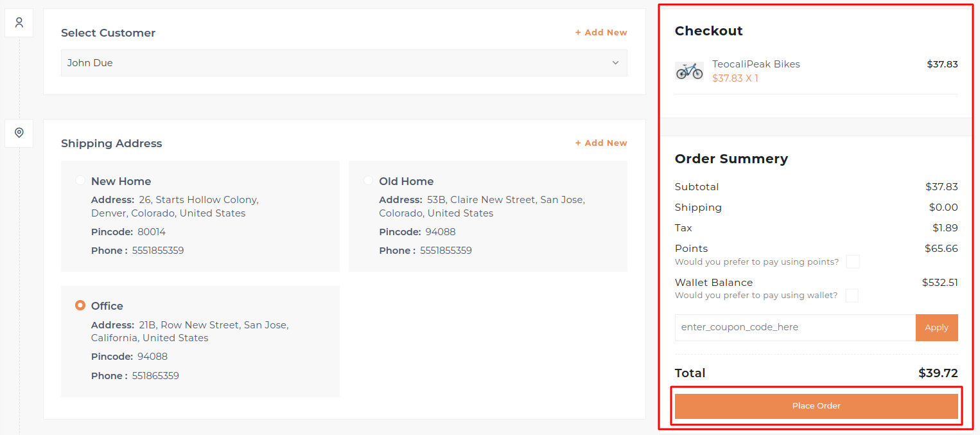The image size is (980, 435).
Task: Enable pay using wallet checkbox
Action: click(x=852, y=296)
